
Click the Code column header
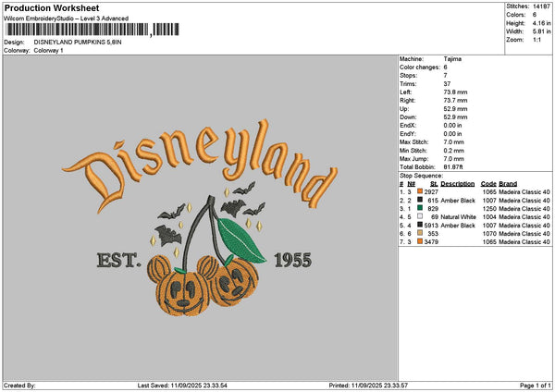488,184
